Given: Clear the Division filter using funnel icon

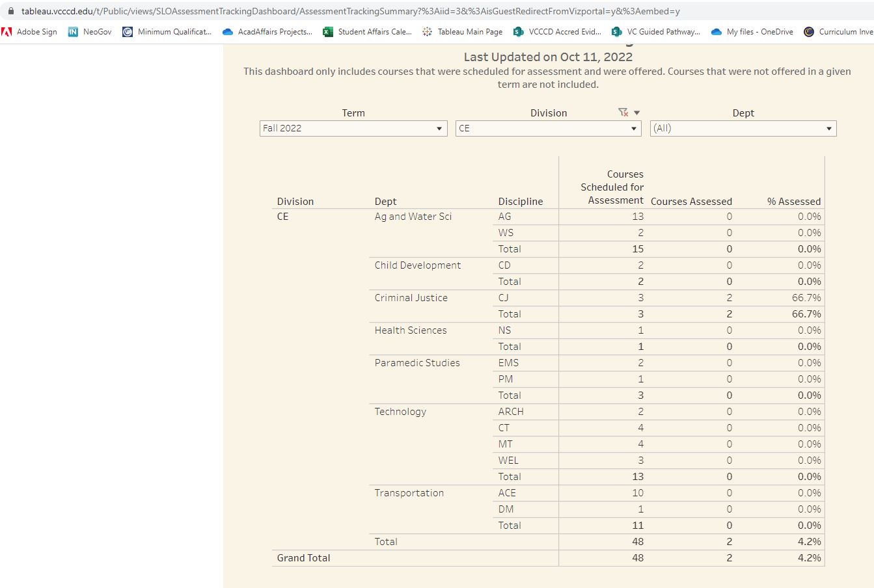Looking at the screenshot, I should (x=623, y=113).
